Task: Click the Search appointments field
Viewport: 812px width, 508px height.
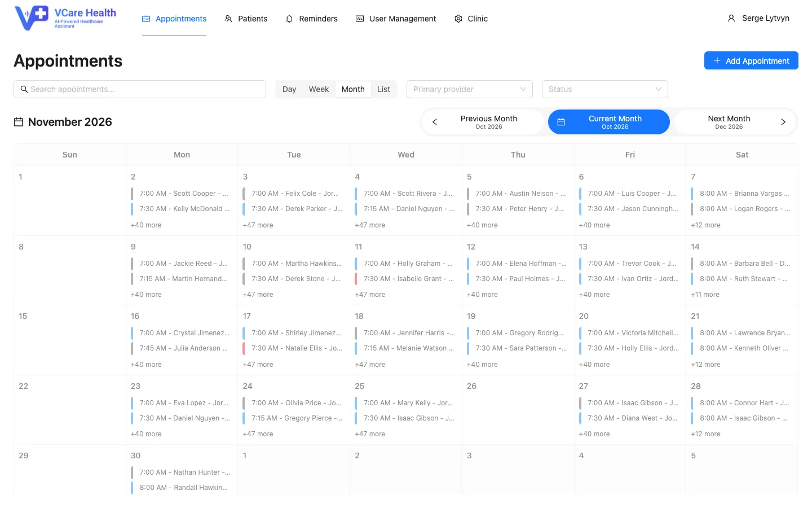Action: pos(140,89)
